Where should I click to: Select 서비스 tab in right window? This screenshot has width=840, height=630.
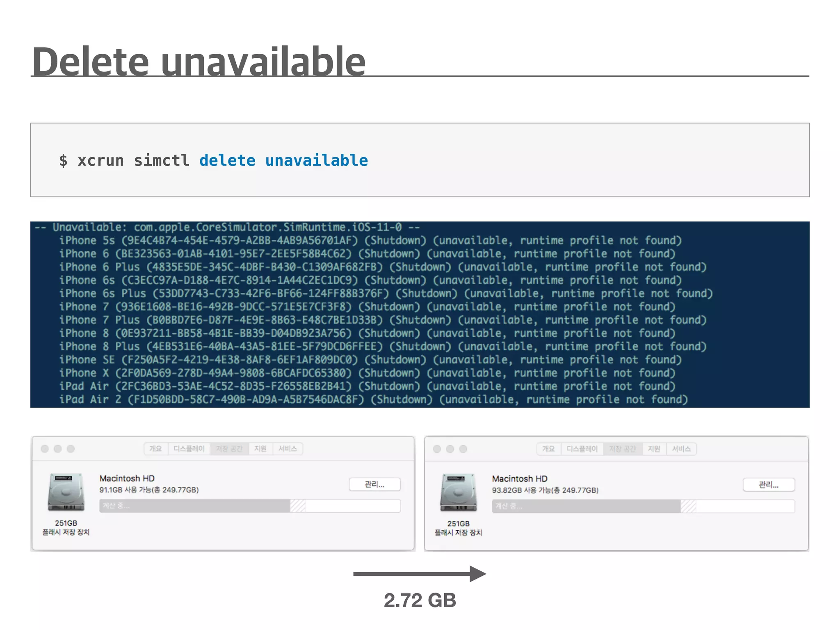tap(681, 449)
